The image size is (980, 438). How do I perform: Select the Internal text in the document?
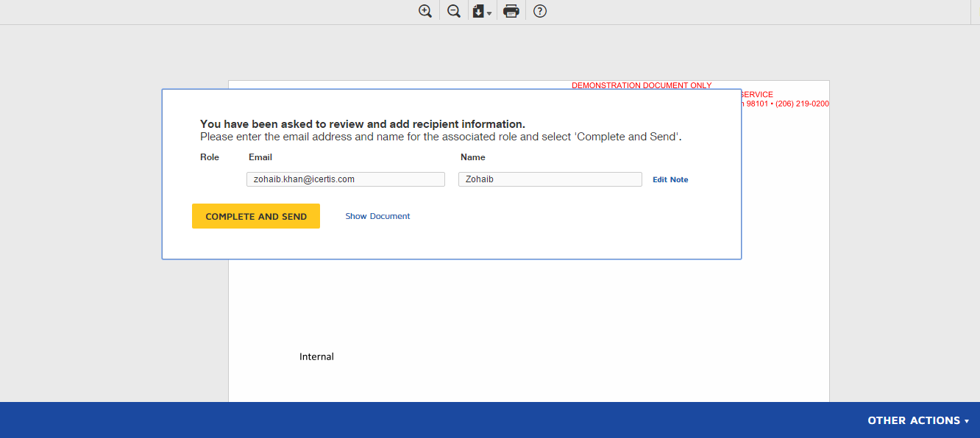(x=316, y=356)
